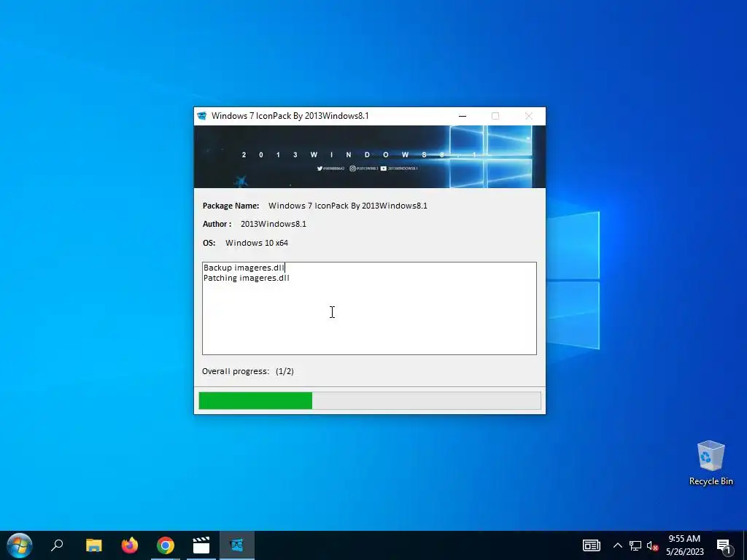Click the green overall progress bar
Viewport: 747px width, 560px height.
coord(370,400)
